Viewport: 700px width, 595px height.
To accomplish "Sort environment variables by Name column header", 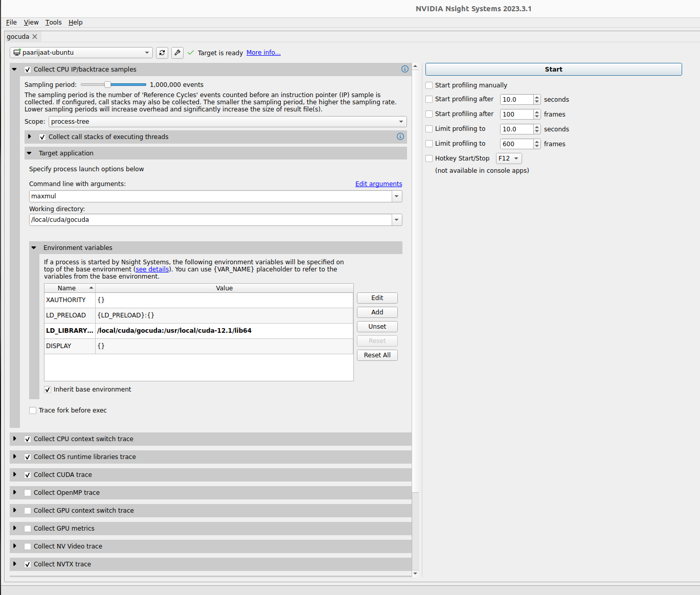I will point(70,288).
